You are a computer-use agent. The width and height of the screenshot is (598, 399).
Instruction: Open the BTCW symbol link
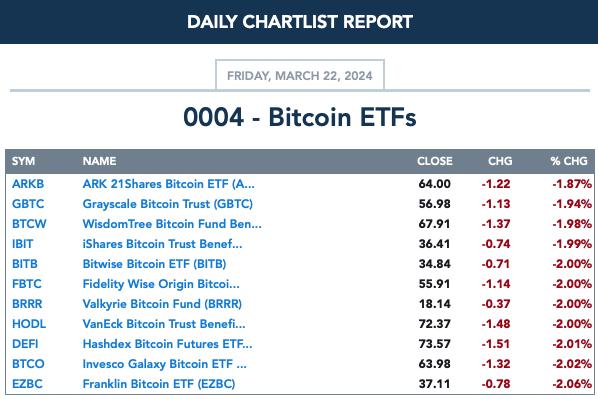pos(29,224)
